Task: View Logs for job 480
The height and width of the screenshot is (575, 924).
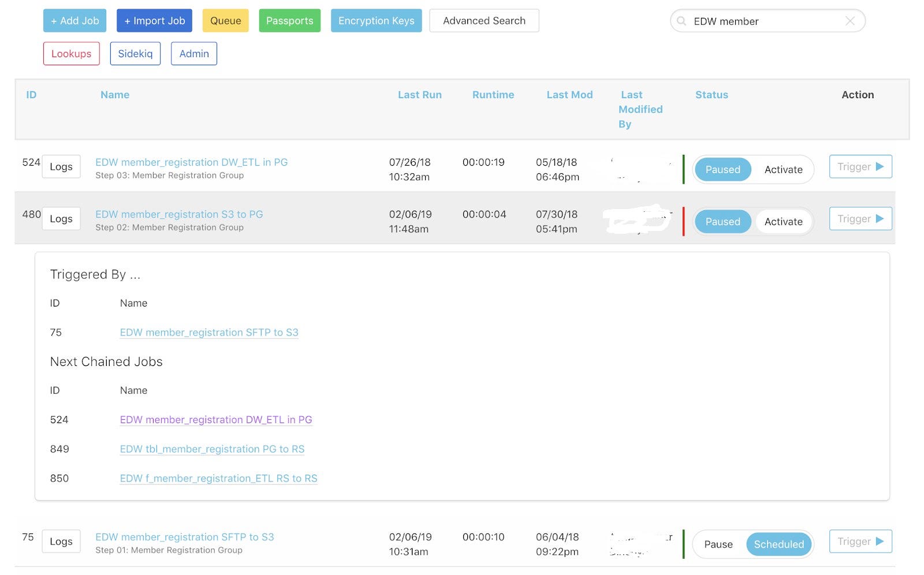Action: 61,219
